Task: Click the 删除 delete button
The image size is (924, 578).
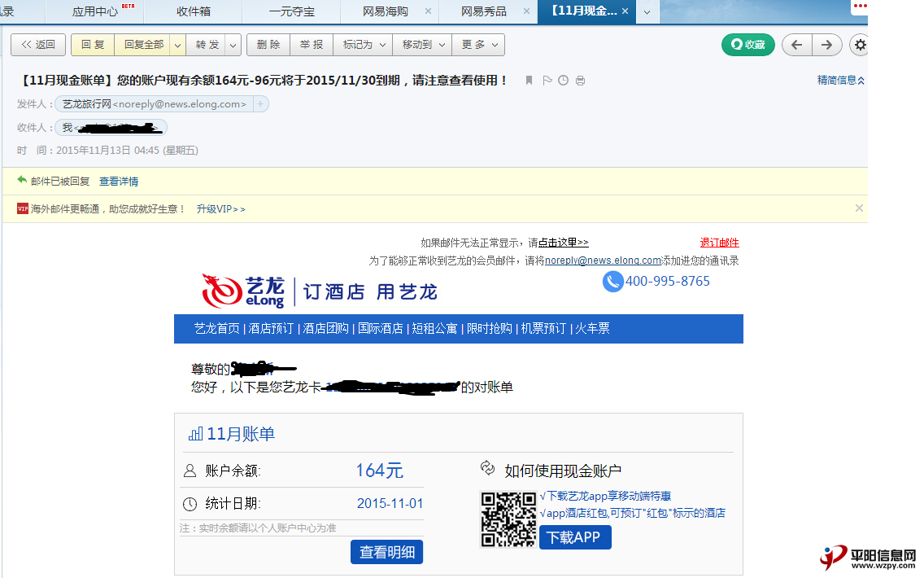Action: pos(268,45)
